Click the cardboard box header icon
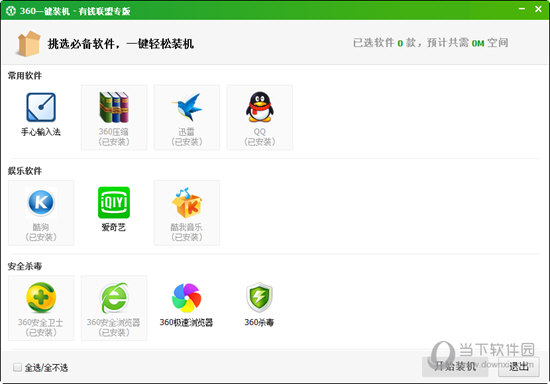The width and height of the screenshot is (550, 384). (28, 43)
